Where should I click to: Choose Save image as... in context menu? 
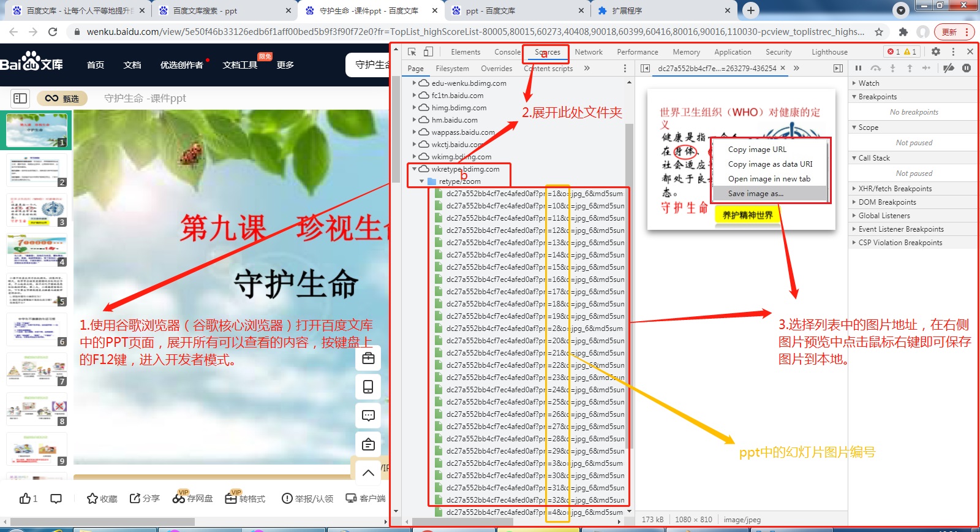[769, 194]
